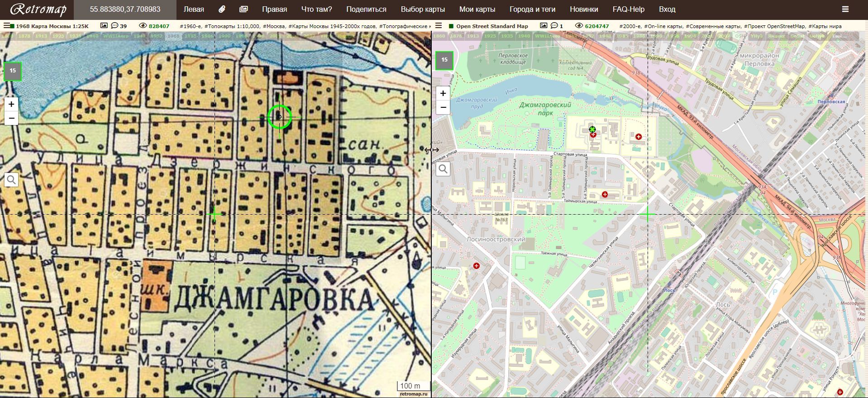Screen dimensions: 868x398
Task: Click left map view count 828407
Action: (159, 26)
